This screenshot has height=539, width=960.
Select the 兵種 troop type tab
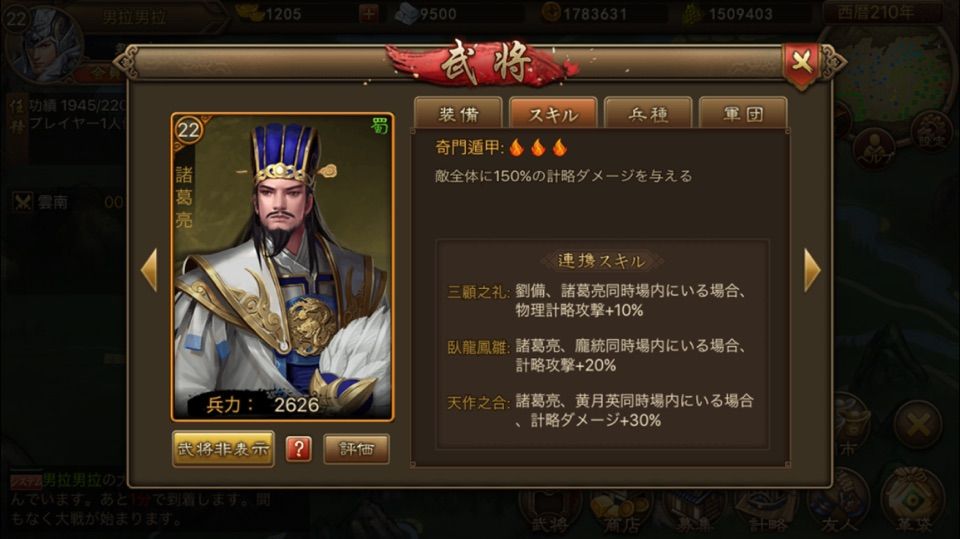pyautogui.click(x=648, y=113)
